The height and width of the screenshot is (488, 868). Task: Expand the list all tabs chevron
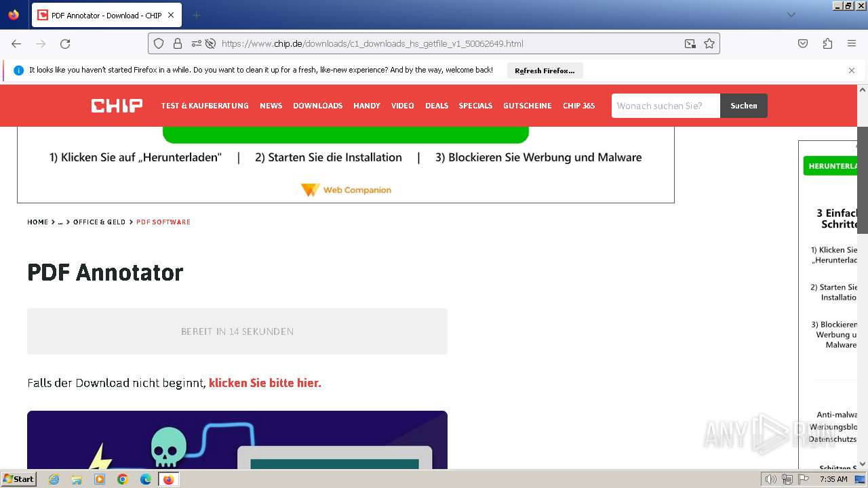point(791,15)
